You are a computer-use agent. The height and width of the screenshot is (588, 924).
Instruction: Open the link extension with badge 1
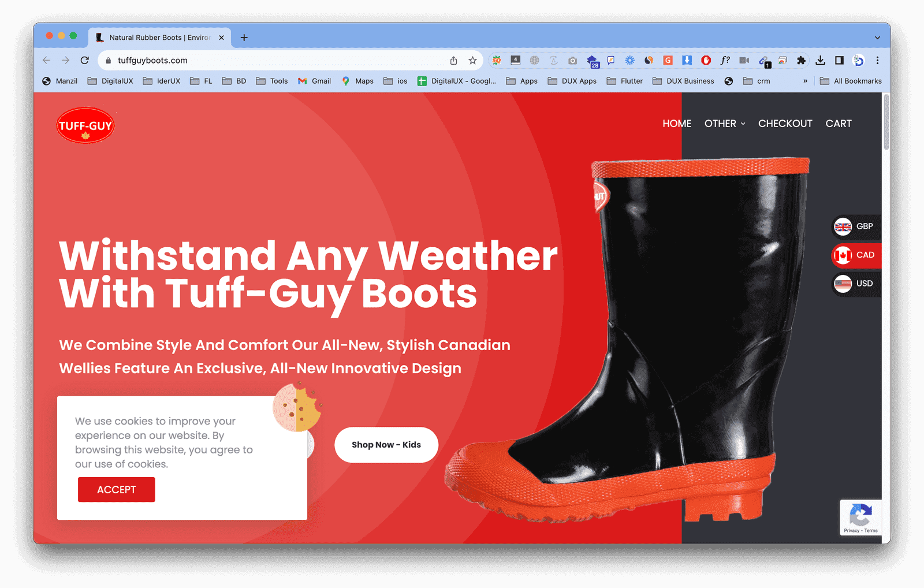coord(764,61)
